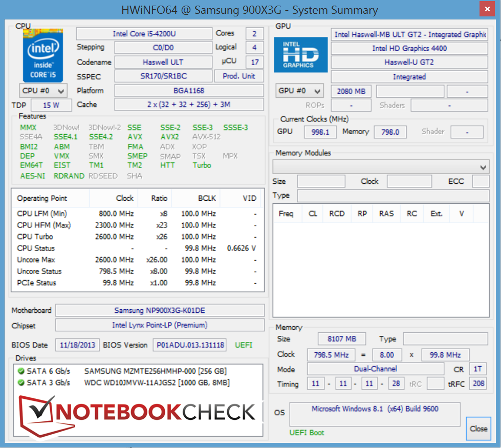This screenshot has width=501, height=448.
Task: Click the AES-NI feature flag
Action: [x=33, y=176]
